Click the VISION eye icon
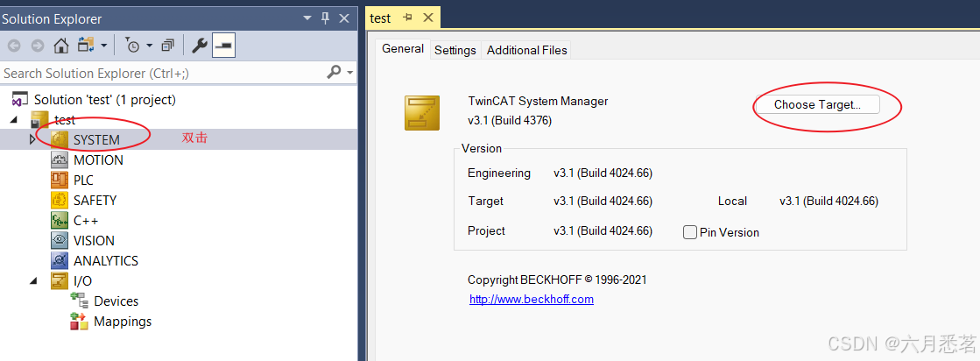The height and width of the screenshot is (361, 980). click(x=59, y=240)
